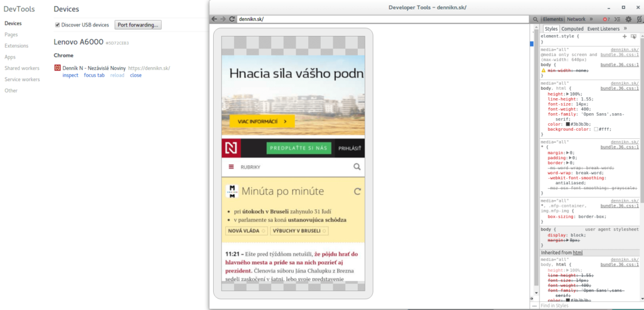Viewport: 644px width, 310px height.
Task: Select Shared workers in the sidebar
Action: (22, 68)
